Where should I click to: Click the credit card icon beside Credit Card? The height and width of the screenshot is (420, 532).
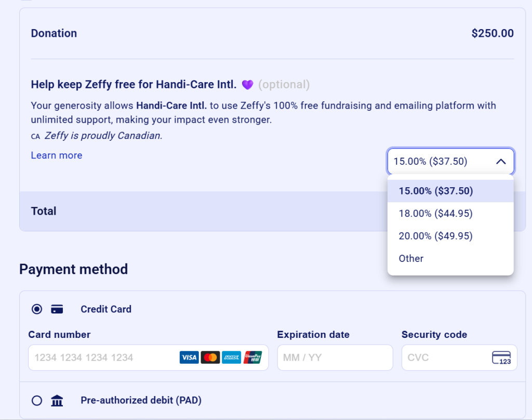pyautogui.click(x=57, y=309)
